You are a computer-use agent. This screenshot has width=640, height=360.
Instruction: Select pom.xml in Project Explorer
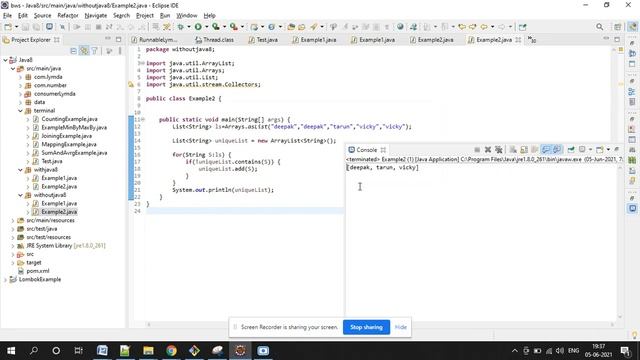click(x=38, y=271)
